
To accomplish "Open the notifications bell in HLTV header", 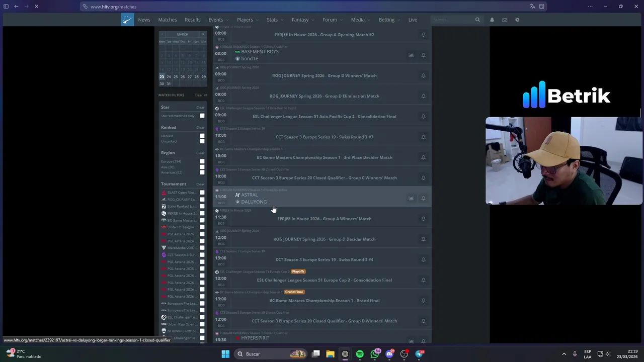I will point(492,20).
